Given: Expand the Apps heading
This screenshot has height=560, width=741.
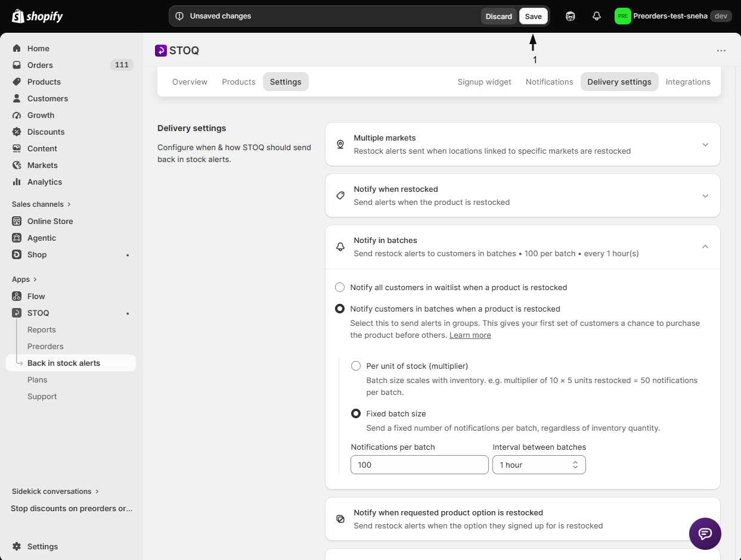Looking at the screenshot, I should 24,279.
